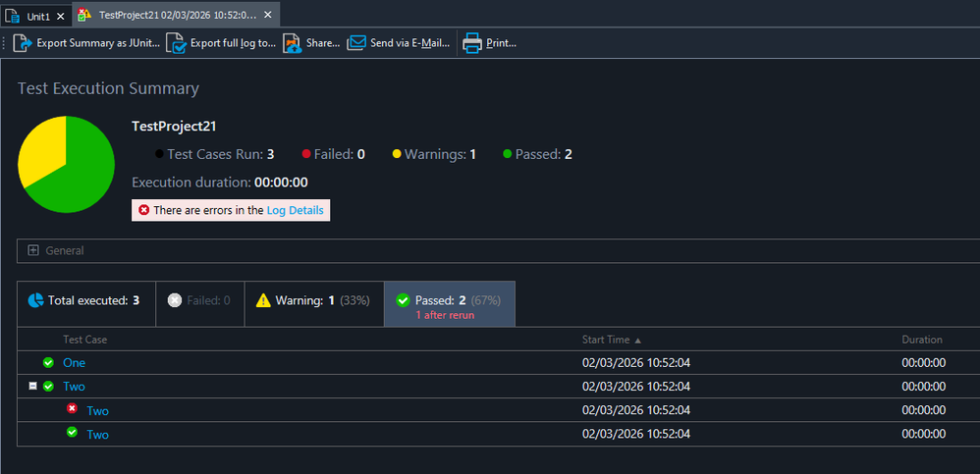Screen dimensions: 980x474
Task: Sort by Start Time column header
Action: [617, 340]
